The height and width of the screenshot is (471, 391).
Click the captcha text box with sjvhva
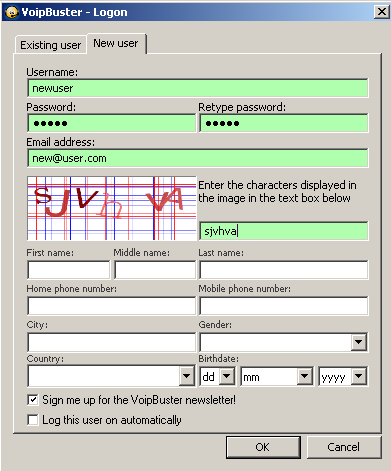(x=284, y=231)
